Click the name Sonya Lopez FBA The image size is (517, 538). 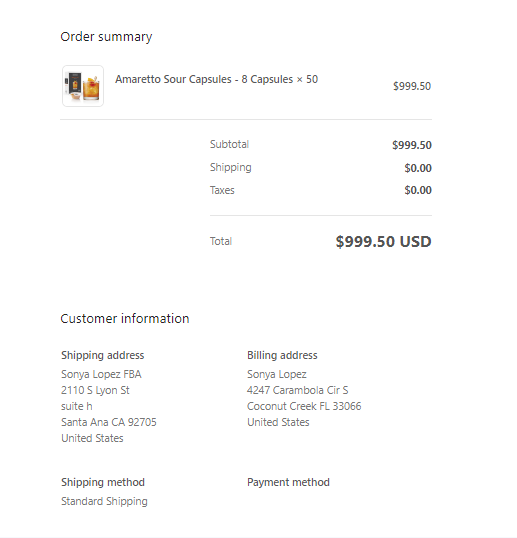click(101, 374)
